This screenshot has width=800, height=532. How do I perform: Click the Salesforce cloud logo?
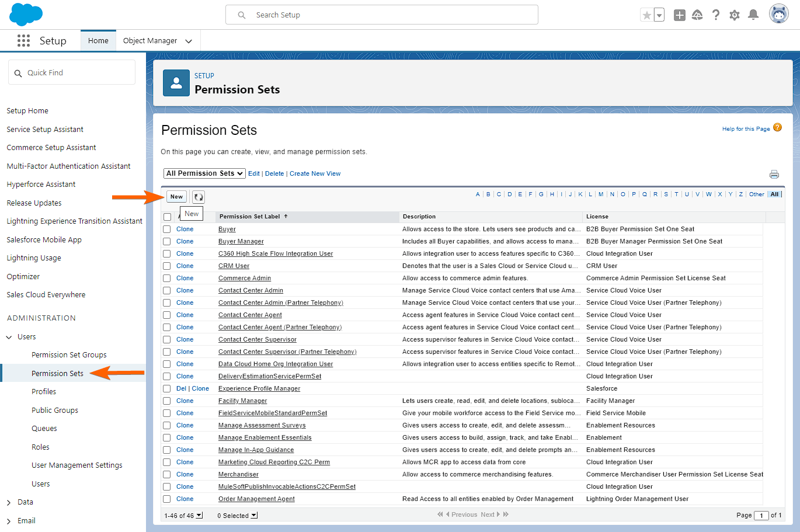26,15
